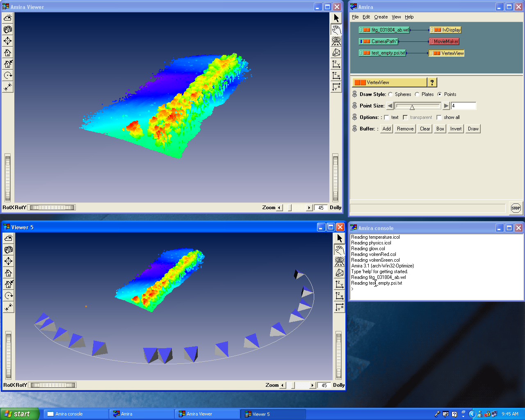Screen dimensions: 525x420
Task: Click the Zoom left arrow in Amira Viewer
Action: (x=279, y=208)
